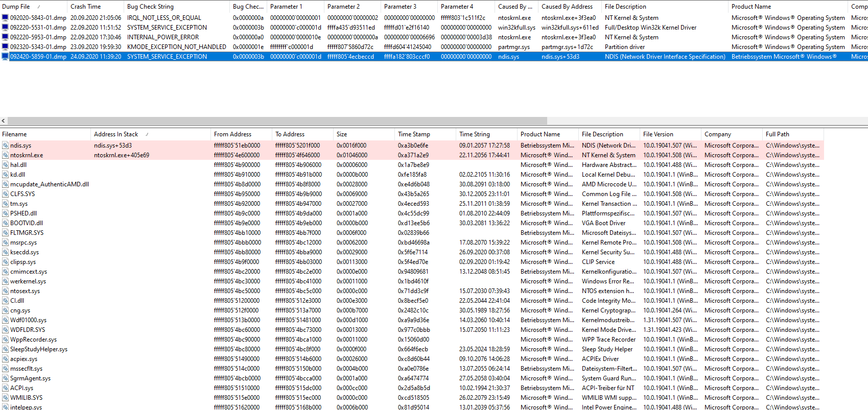
Task: Click the partmgr.sys+1d72c address cell
Action: [x=567, y=46]
